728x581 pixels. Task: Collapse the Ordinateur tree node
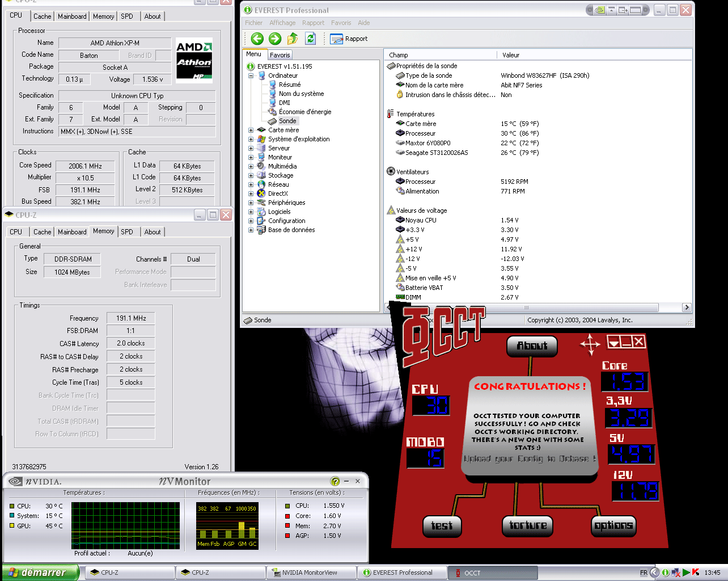click(251, 75)
